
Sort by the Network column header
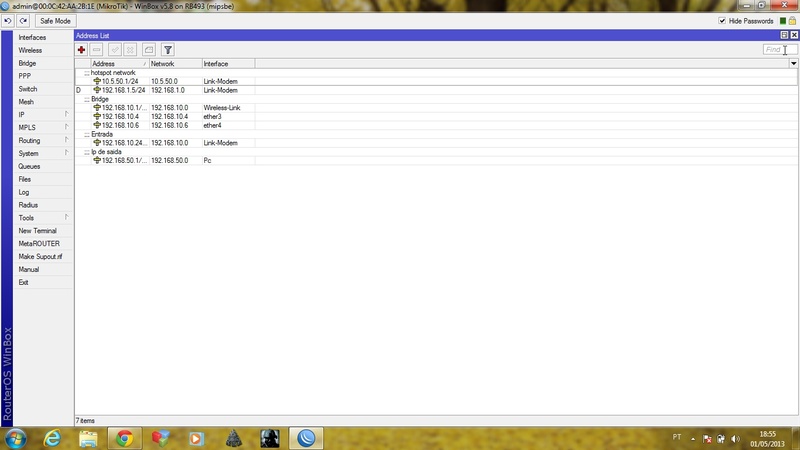176,64
